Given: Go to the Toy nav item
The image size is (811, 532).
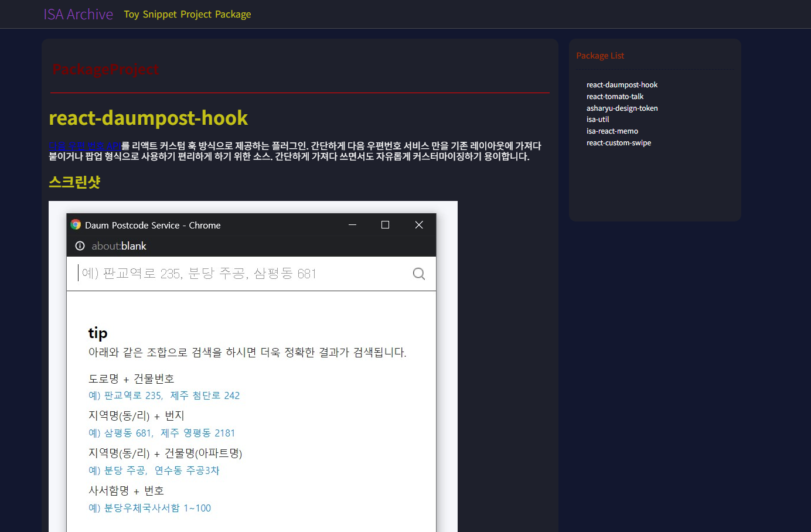Looking at the screenshot, I should (131, 14).
